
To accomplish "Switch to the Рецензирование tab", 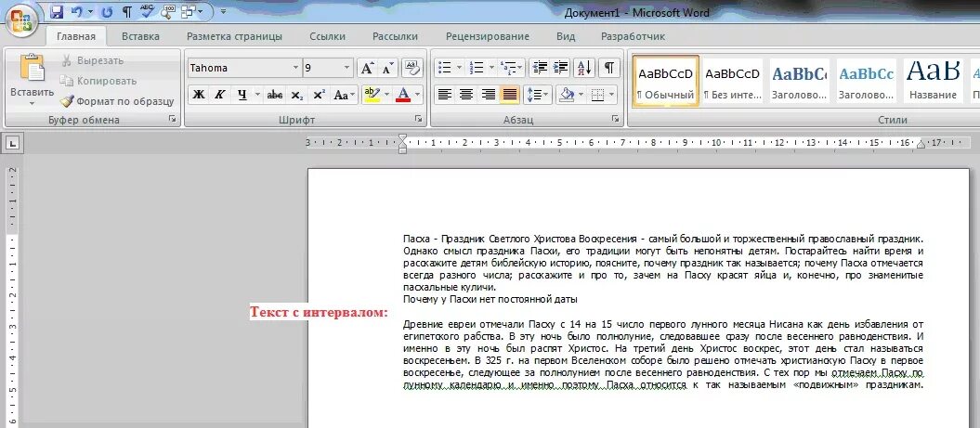I will [x=488, y=36].
